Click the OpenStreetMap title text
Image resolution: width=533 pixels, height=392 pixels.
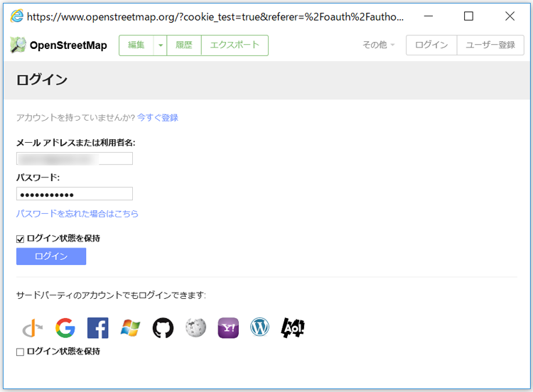click(x=68, y=45)
